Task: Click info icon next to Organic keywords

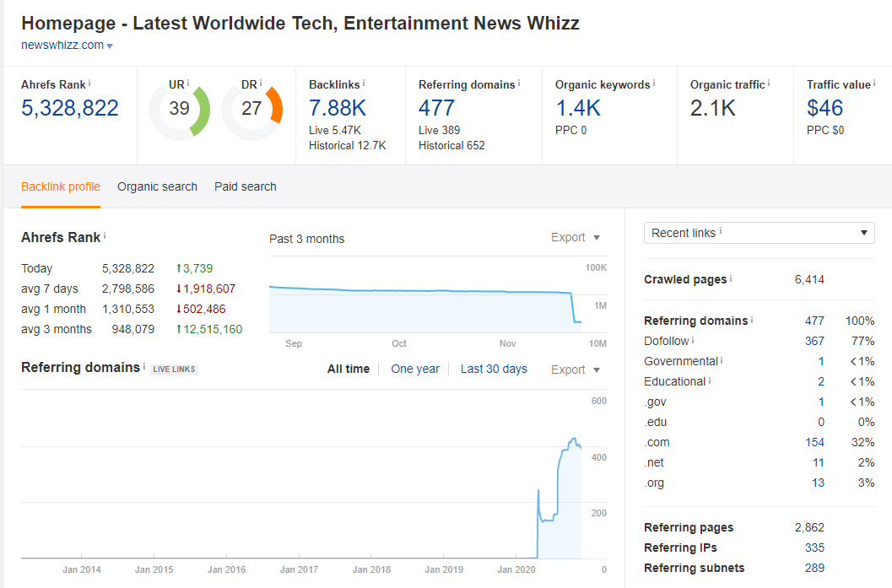Action: click(x=654, y=84)
